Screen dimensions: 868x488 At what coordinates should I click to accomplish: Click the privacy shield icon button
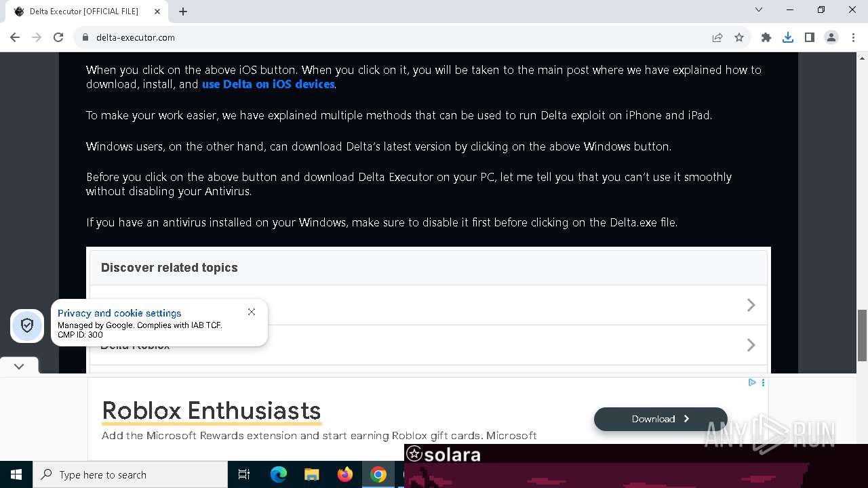(27, 325)
